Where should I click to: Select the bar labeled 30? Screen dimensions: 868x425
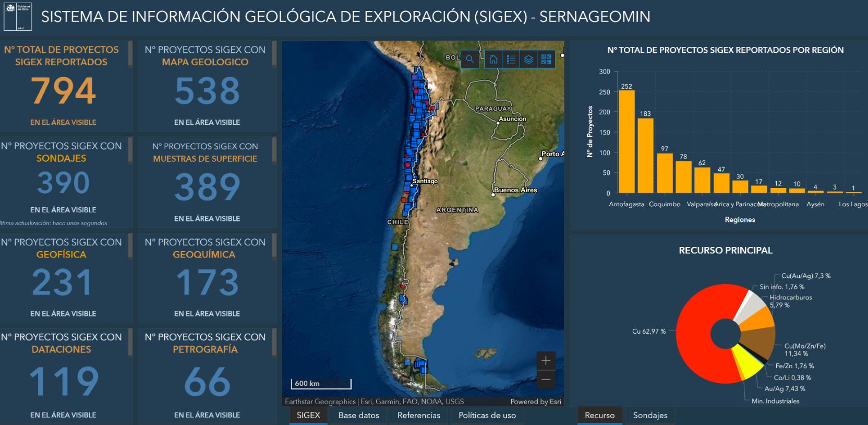(x=740, y=187)
